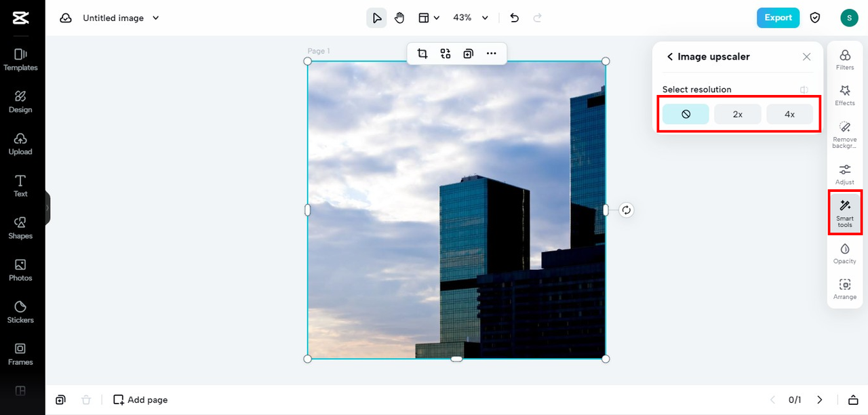
Task: Activate the hand pan tool
Action: (x=399, y=18)
